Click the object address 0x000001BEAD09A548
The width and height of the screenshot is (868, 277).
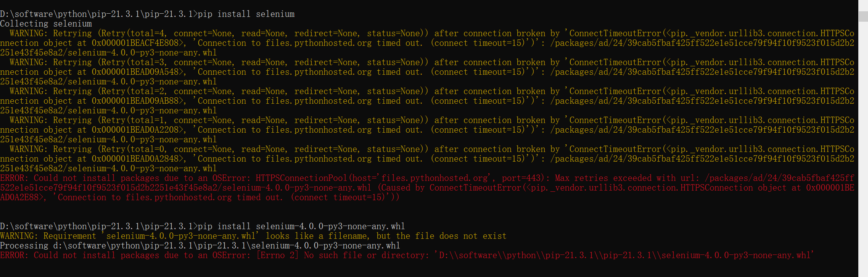(x=135, y=72)
